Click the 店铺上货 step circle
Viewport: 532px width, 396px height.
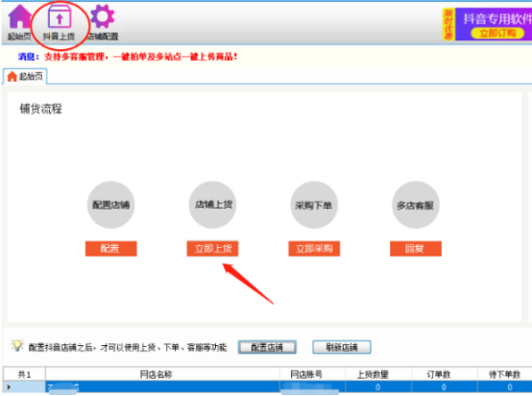[213, 205]
